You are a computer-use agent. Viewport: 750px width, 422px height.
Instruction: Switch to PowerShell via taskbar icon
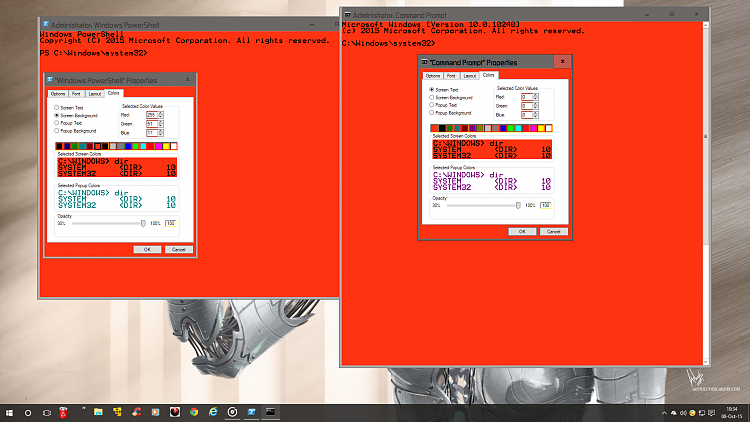(252, 412)
